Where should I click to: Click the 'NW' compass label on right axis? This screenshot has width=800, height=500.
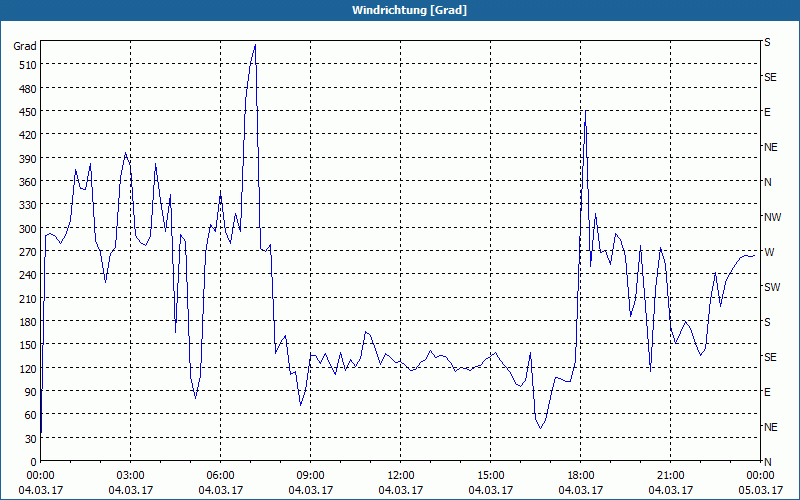point(772,217)
